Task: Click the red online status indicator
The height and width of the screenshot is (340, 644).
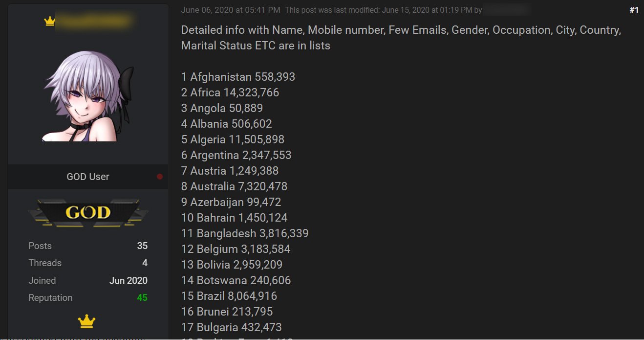Action: pyautogui.click(x=159, y=177)
